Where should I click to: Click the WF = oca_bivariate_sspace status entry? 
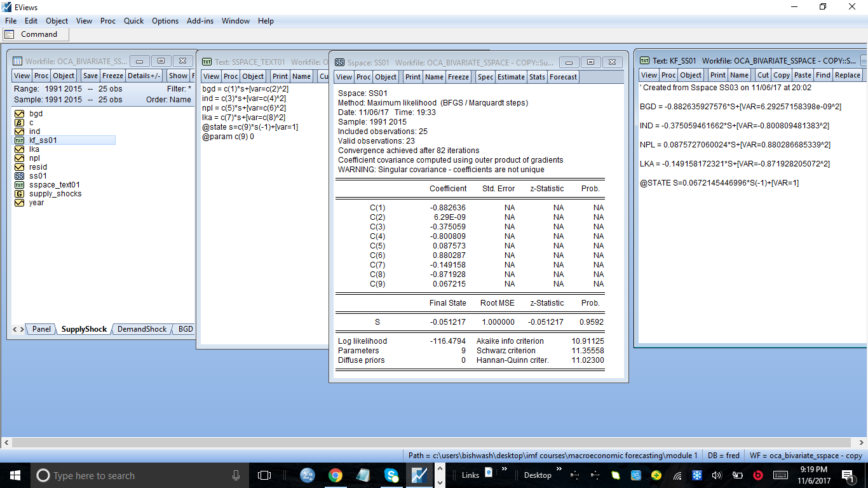pyautogui.click(x=806, y=456)
